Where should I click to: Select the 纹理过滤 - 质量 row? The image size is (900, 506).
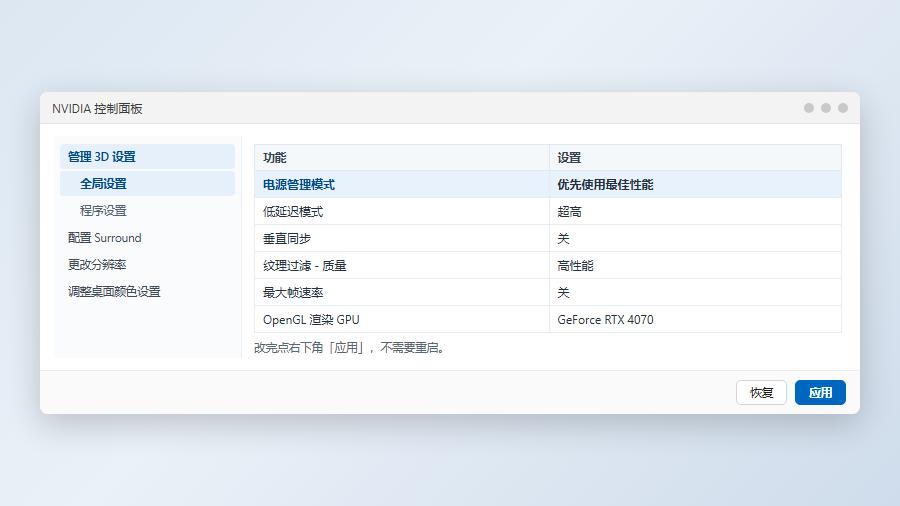548,265
